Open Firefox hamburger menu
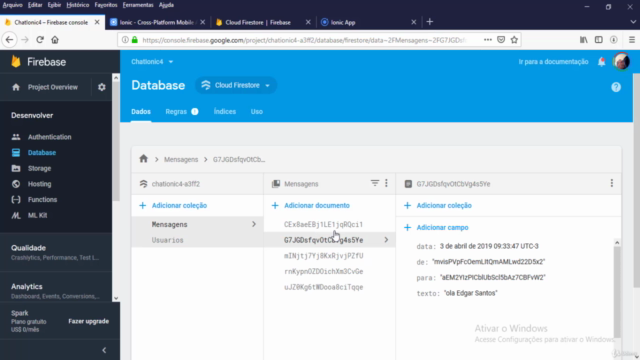 (631, 40)
